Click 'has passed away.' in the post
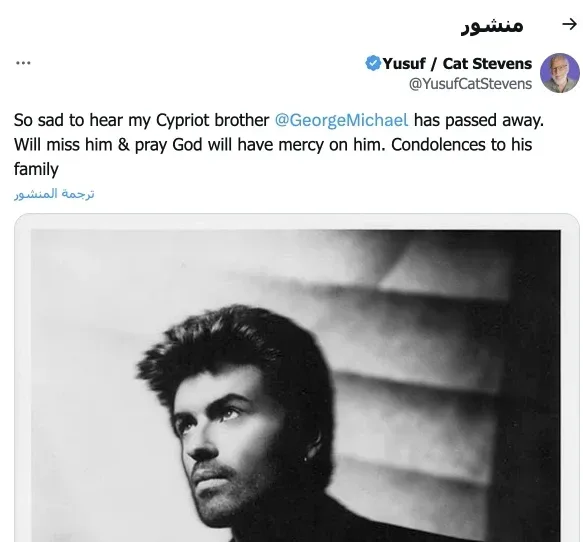Viewport: 583px width, 542px height. tap(479, 120)
